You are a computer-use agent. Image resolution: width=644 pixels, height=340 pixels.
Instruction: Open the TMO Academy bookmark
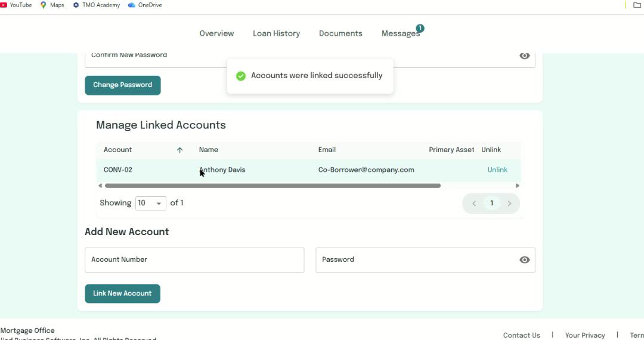tap(96, 5)
